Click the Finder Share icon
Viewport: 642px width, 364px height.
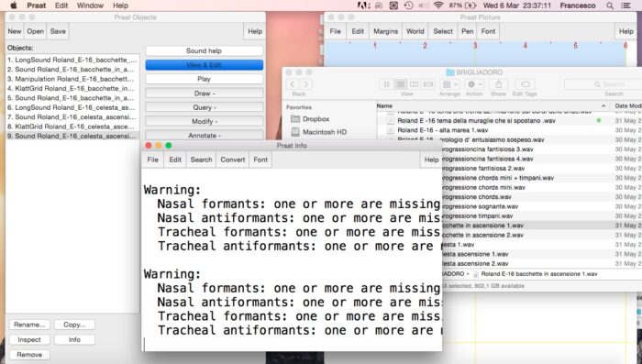498,84
